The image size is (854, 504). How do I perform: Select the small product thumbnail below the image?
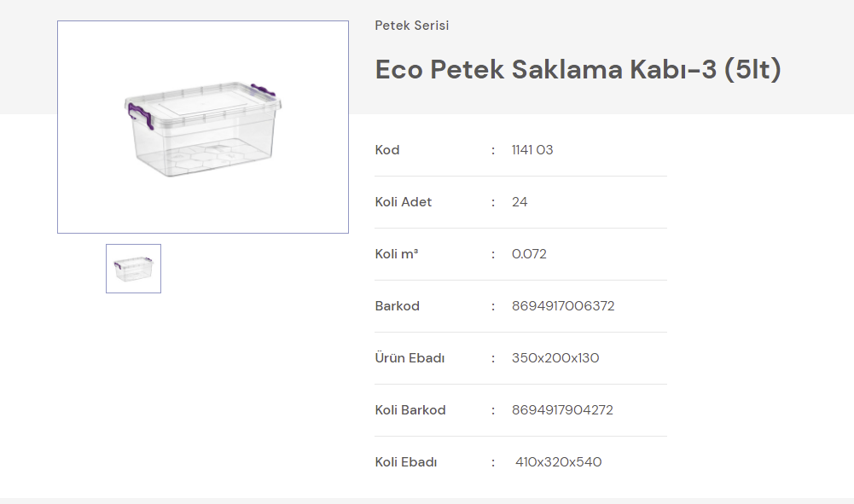[133, 269]
